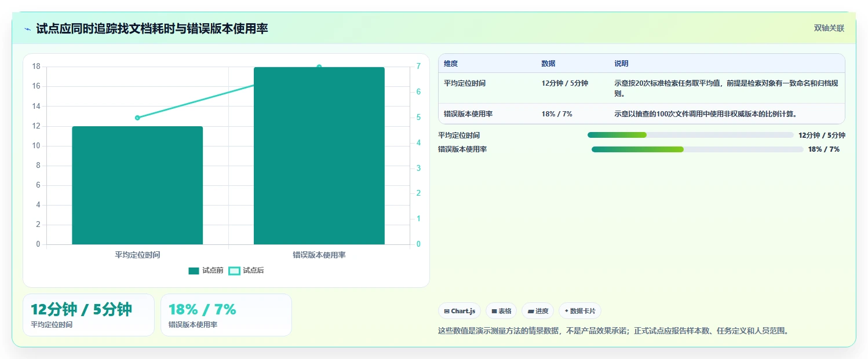The width and height of the screenshot is (868, 359).
Task: Click the 平均定位时间 progress bar
Action: pos(690,135)
